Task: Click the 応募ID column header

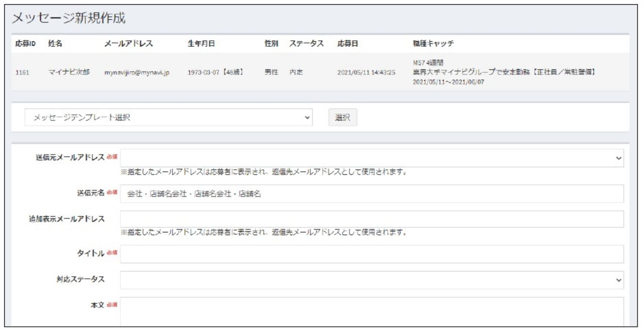Action: point(25,44)
